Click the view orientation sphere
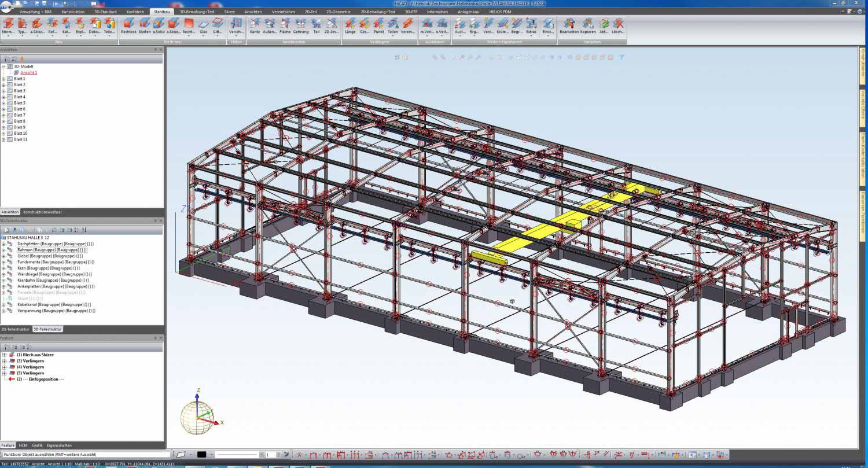 point(197,417)
